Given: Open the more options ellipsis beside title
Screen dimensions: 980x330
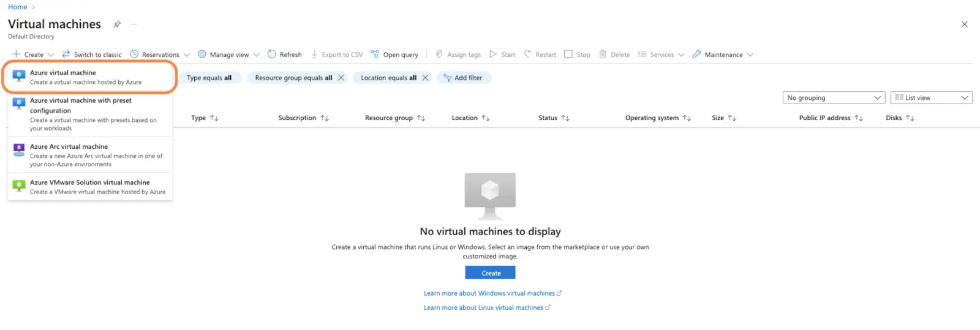Looking at the screenshot, I should (134, 24).
